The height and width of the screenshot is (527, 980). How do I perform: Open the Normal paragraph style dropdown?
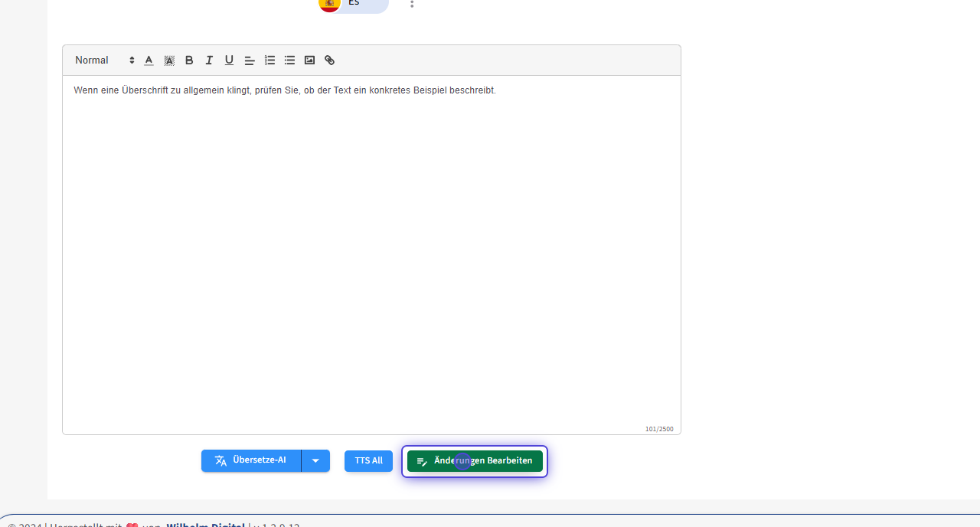104,61
